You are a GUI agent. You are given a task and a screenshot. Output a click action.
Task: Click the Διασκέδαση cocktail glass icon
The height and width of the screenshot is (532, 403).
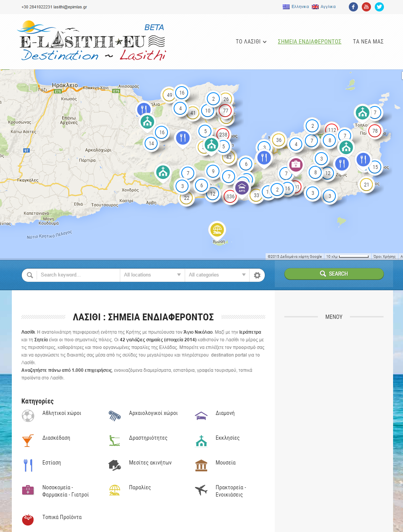(28, 440)
